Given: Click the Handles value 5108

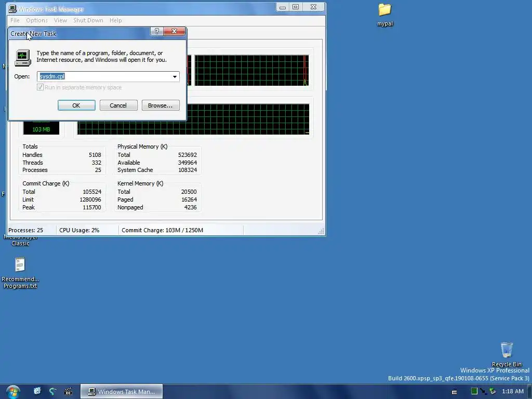Looking at the screenshot, I should point(95,155).
